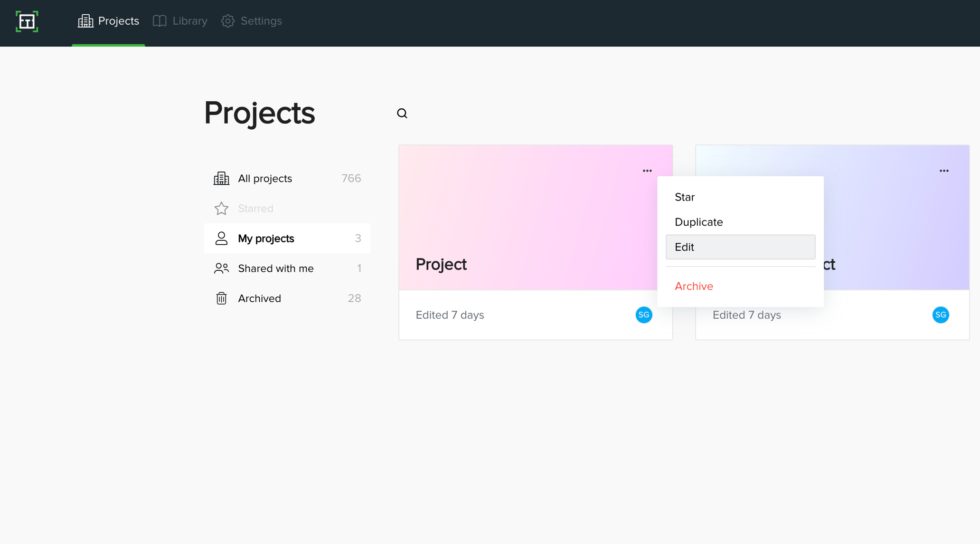Click the app logo in top-left corner

click(27, 21)
